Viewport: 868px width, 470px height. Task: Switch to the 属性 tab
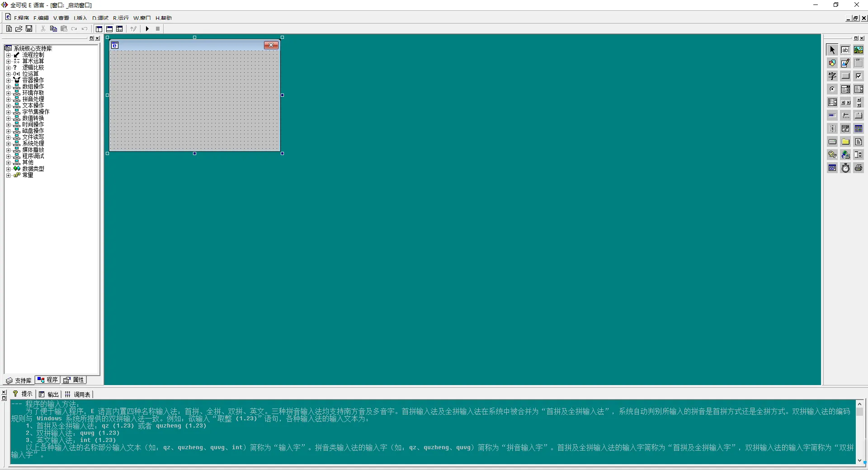click(74, 380)
